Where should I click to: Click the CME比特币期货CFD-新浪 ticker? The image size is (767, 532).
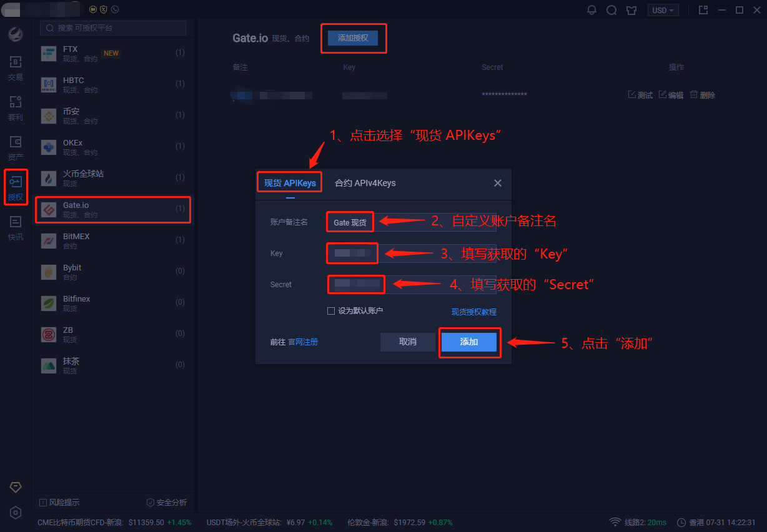coord(114,522)
